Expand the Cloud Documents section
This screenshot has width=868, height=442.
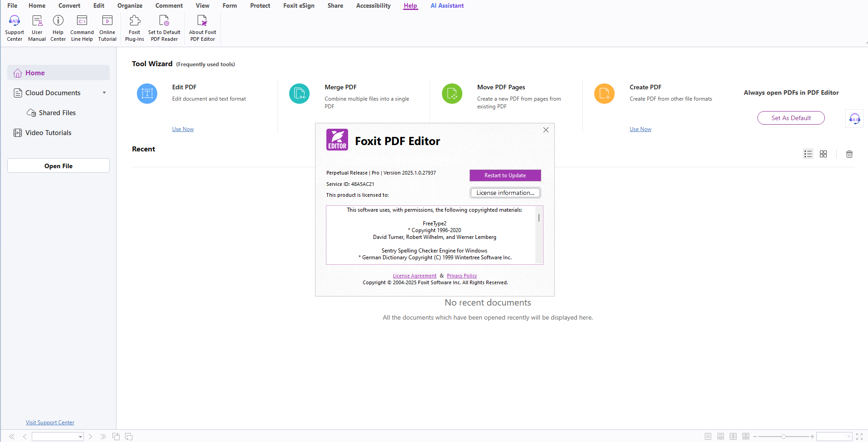(104, 93)
